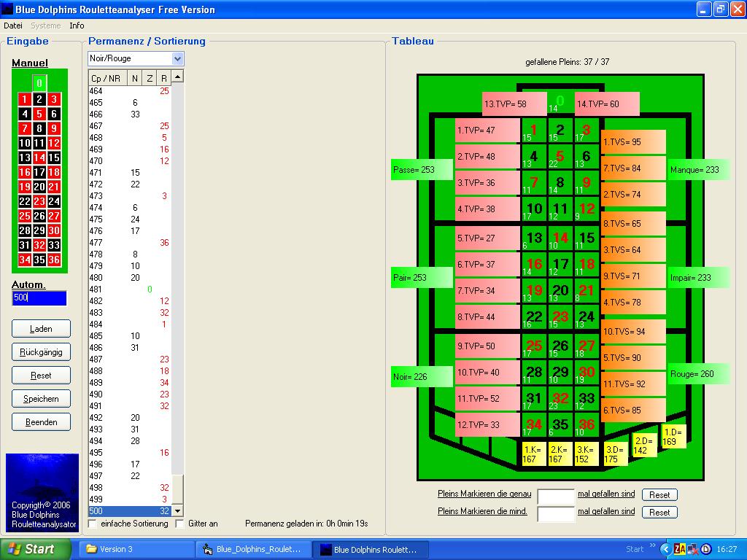Image resolution: width=747 pixels, height=560 pixels.
Task: Enable the einfache Sortierung checkbox
Action: tap(93, 524)
